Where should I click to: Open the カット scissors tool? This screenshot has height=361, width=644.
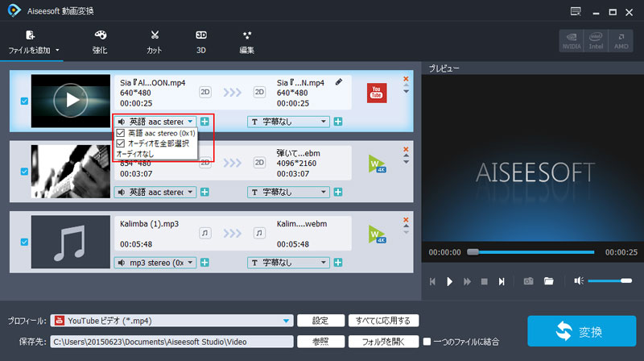click(155, 42)
